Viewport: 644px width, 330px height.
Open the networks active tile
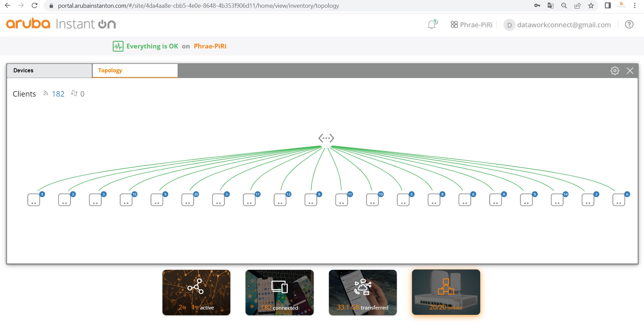pyautogui.click(x=196, y=292)
